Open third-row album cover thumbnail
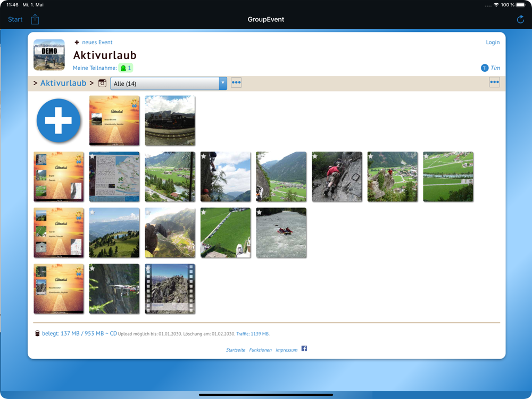This screenshot has height=399, width=532. click(59, 233)
